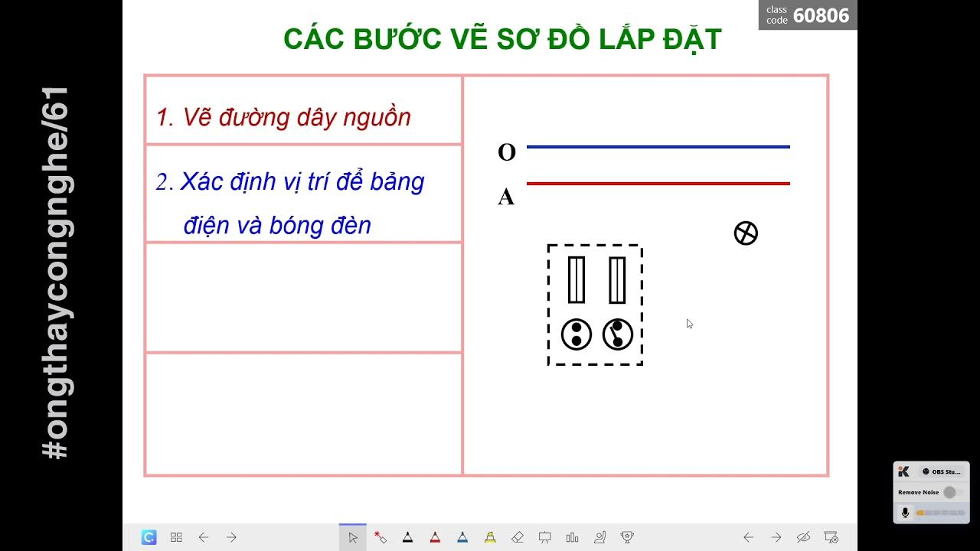
Task: Click the text 'Xác định vị trí để bảng'
Action: tap(302, 182)
